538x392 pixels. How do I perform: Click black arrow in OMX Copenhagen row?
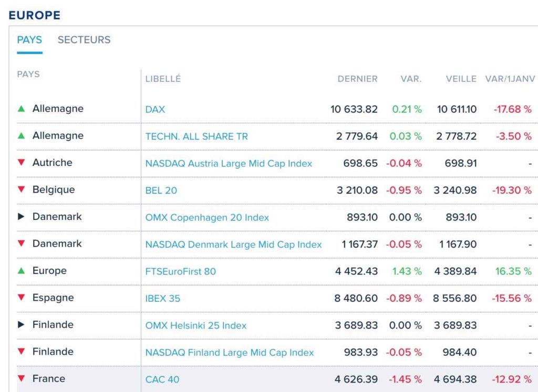pos(21,217)
